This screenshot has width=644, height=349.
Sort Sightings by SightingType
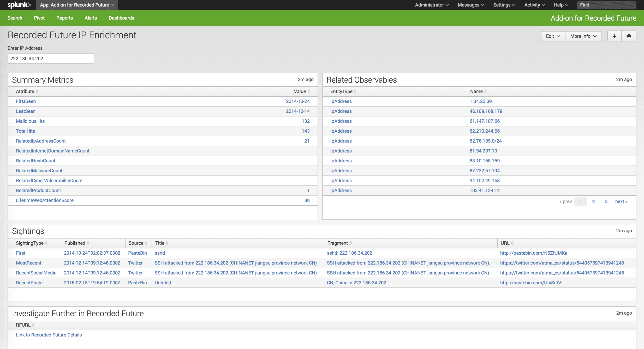(x=32, y=243)
